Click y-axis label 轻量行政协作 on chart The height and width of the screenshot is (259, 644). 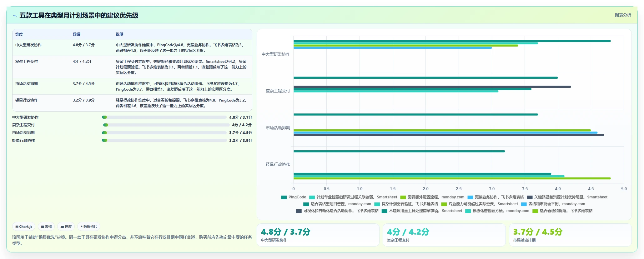click(278, 165)
